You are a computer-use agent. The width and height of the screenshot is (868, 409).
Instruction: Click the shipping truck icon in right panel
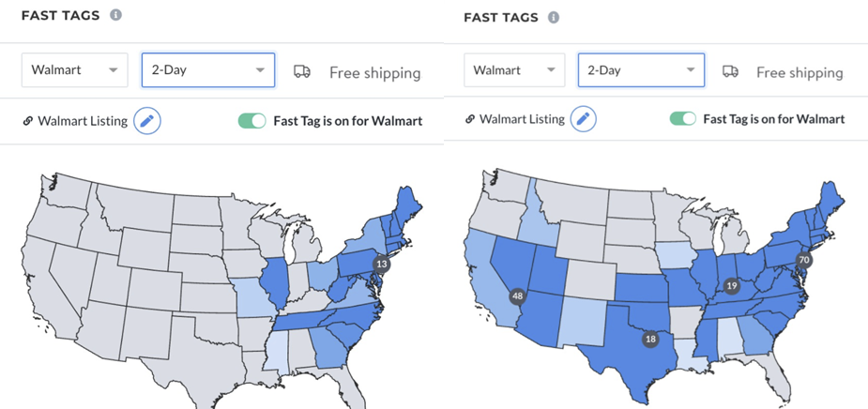tap(730, 71)
